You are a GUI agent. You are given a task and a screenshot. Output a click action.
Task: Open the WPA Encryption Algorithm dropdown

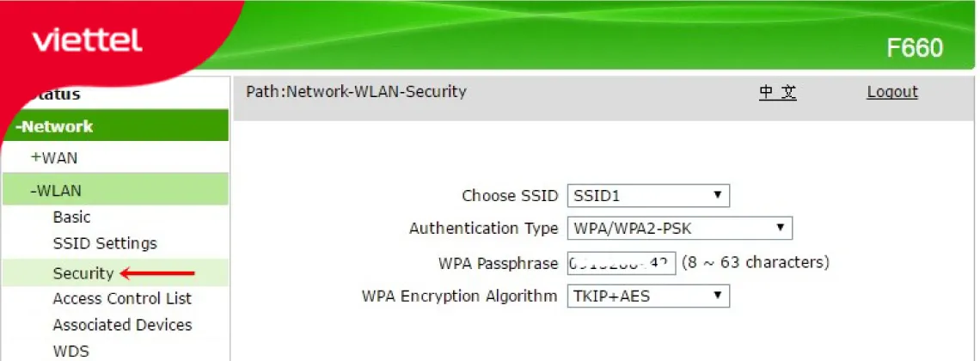[x=648, y=297]
